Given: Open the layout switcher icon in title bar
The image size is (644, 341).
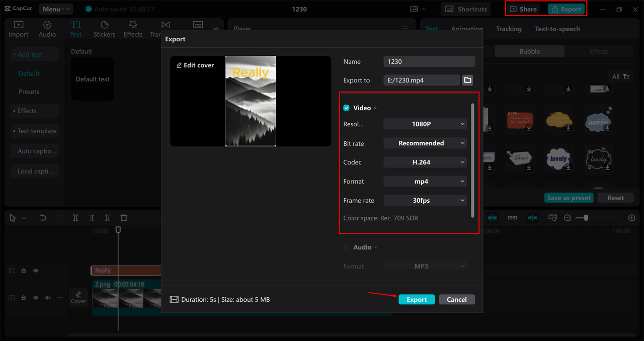Looking at the screenshot, I should [x=414, y=9].
